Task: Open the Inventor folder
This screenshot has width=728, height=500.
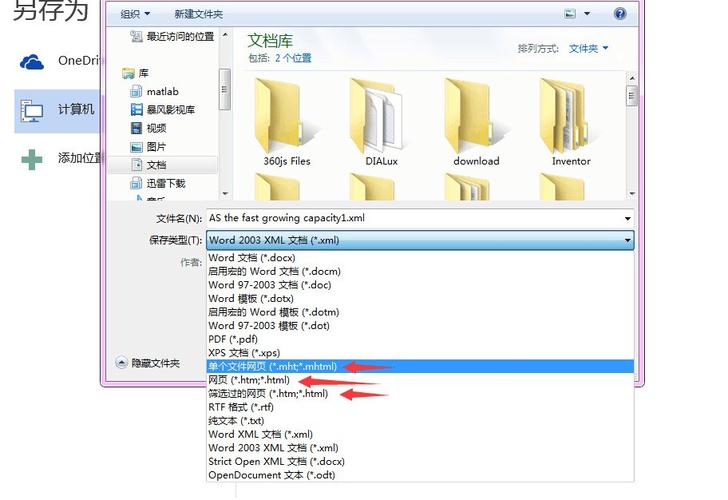Action: (x=571, y=123)
